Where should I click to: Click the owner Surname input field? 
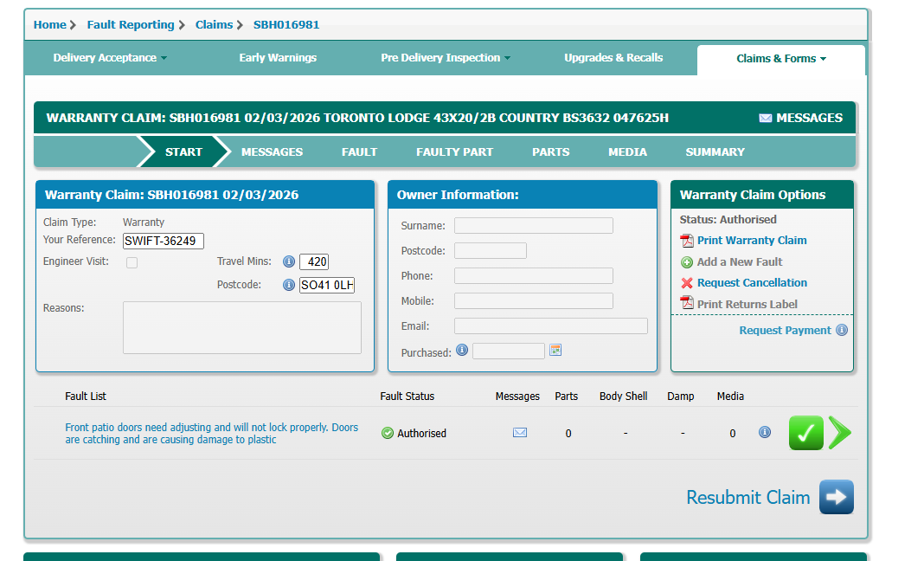(x=533, y=225)
